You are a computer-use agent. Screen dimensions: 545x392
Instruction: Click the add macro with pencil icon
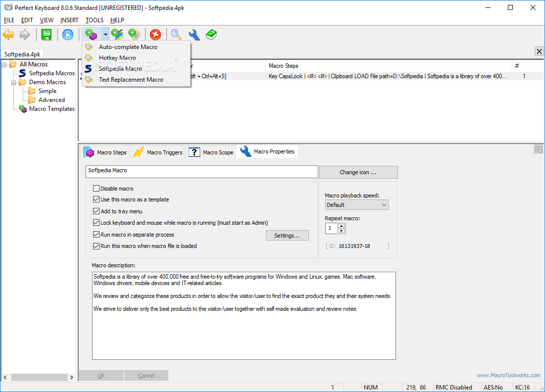click(134, 35)
